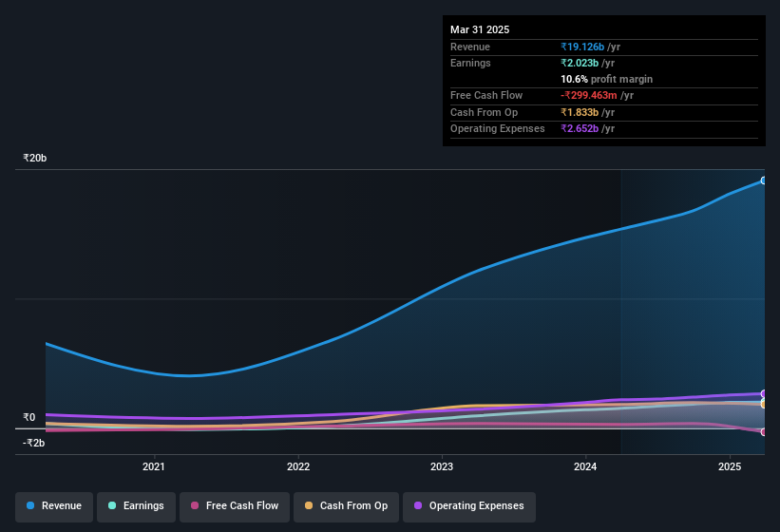Toggle the Earnings legend button

pos(136,506)
